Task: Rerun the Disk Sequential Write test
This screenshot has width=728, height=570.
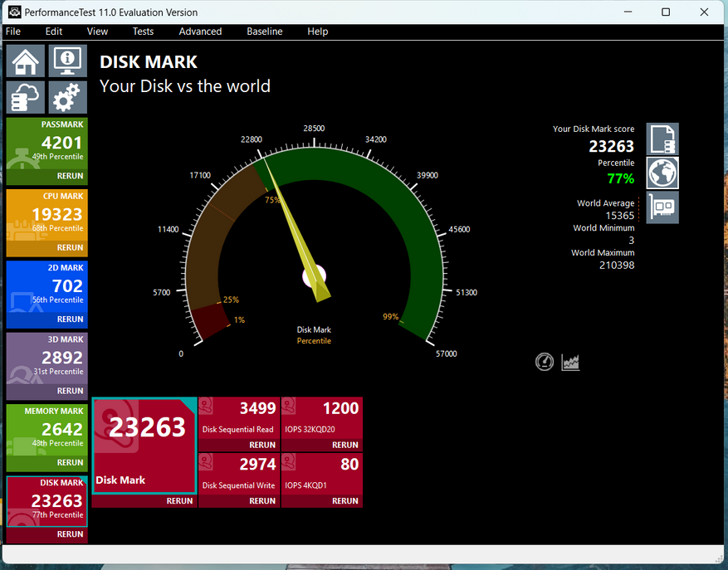Action: [262, 501]
